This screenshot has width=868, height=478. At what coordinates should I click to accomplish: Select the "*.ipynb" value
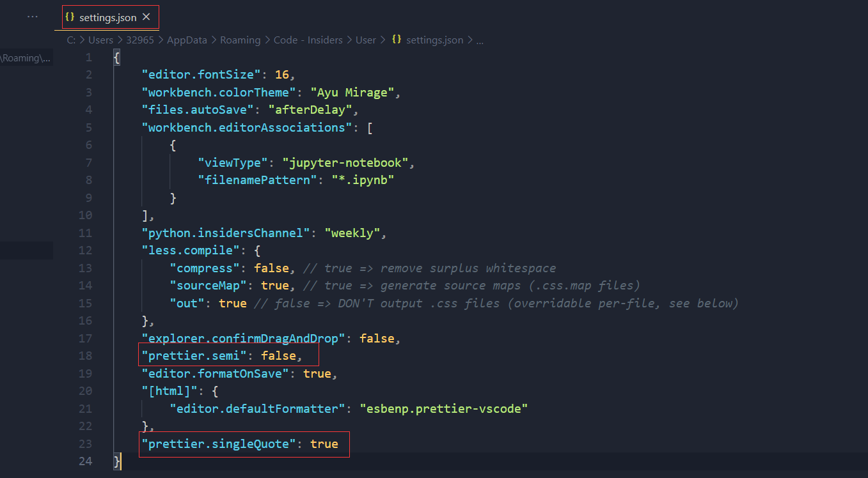pos(363,180)
